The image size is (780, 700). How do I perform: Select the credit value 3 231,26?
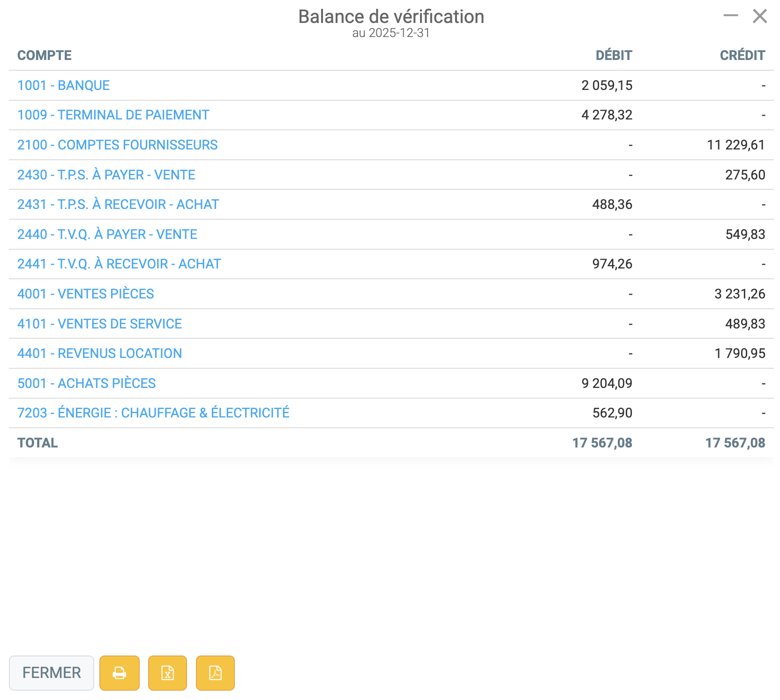(740, 294)
